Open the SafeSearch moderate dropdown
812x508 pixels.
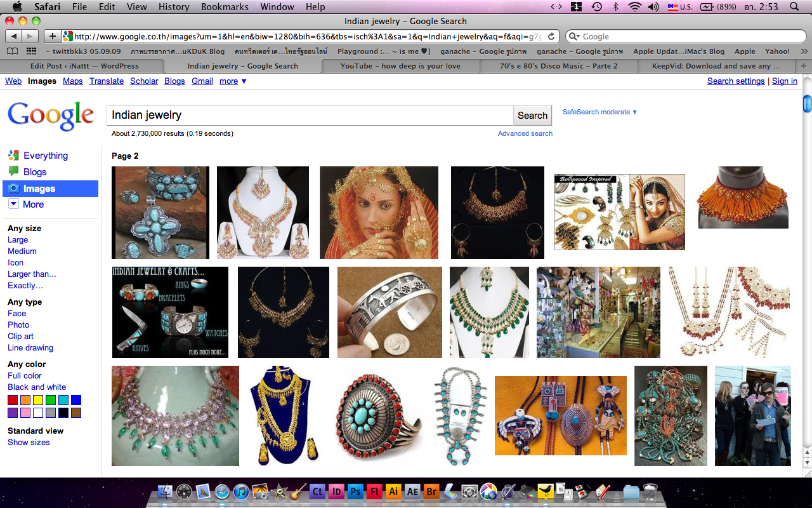pyautogui.click(x=599, y=112)
